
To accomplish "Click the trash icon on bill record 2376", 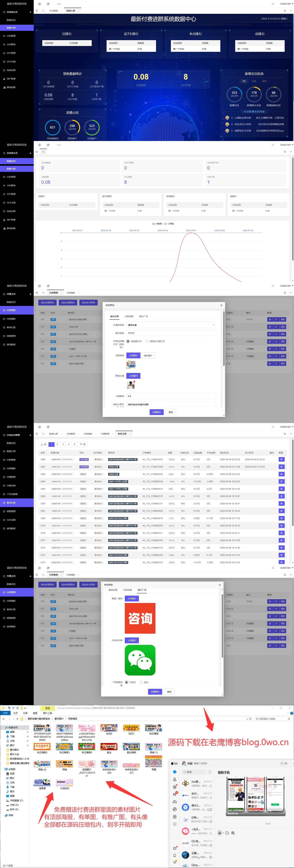I will [x=282, y=548].
